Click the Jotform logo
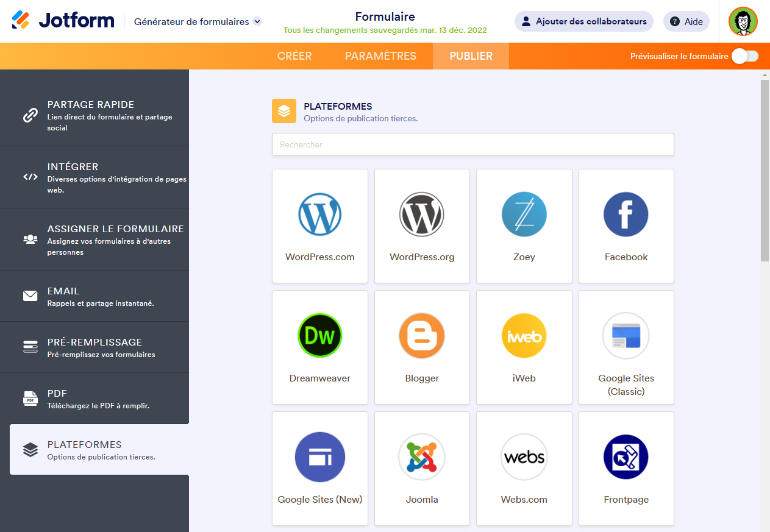Viewport: 770px width, 532px height. tap(63, 21)
